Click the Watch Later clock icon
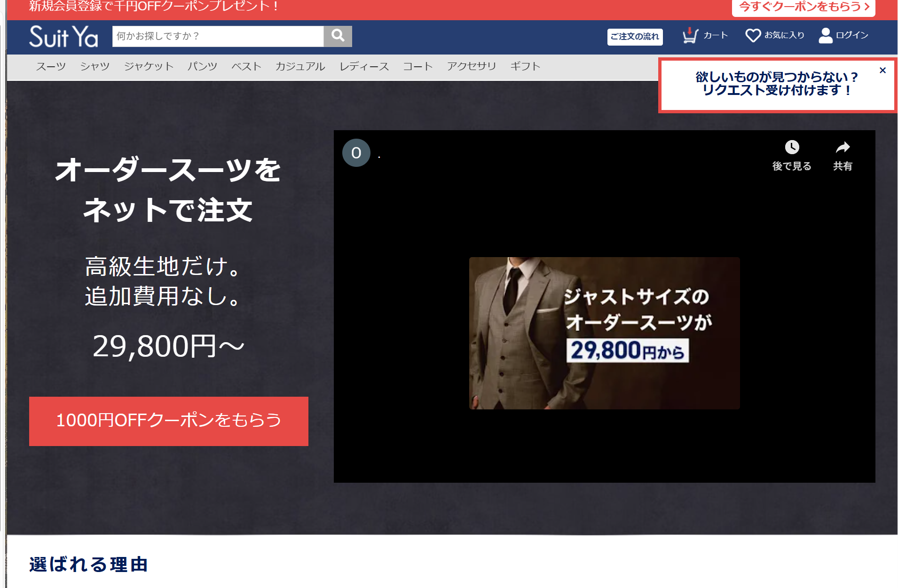This screenshot has height=588, width=898. (x=792, y=148)
